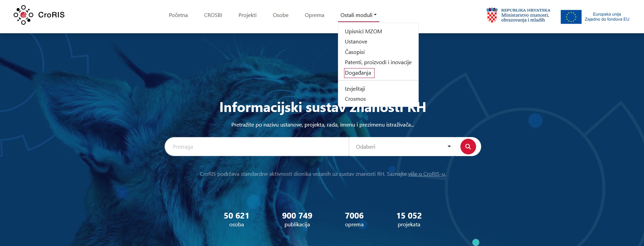Click the CroRIS logo icon
The width and height of the screenshot is (644, 246).
[23, 15]
